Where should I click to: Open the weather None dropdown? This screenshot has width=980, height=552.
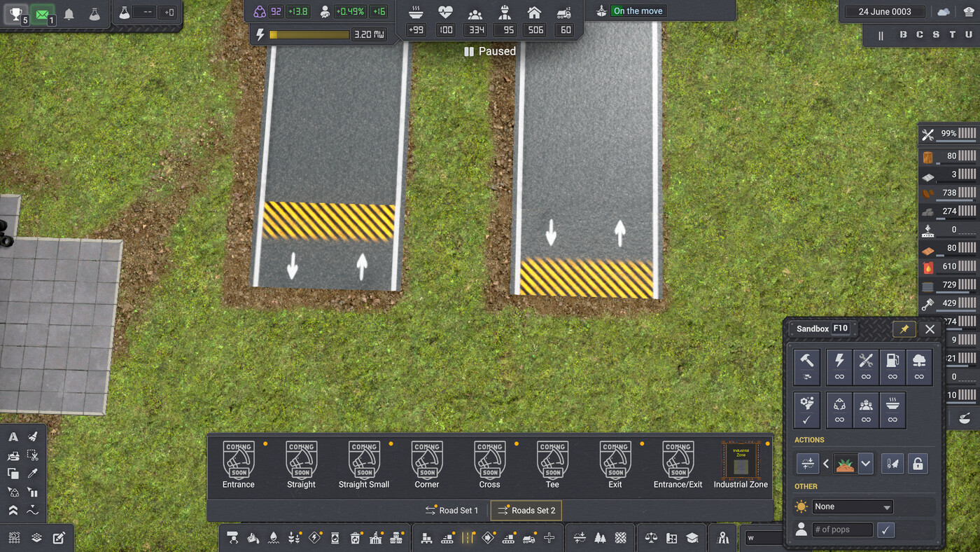(x=852, y=506)
